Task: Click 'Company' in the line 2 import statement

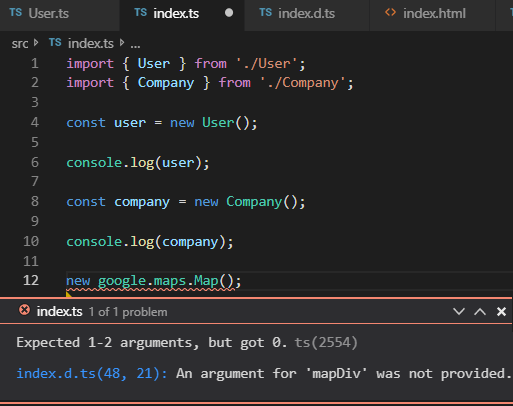Action: point(166,83)
